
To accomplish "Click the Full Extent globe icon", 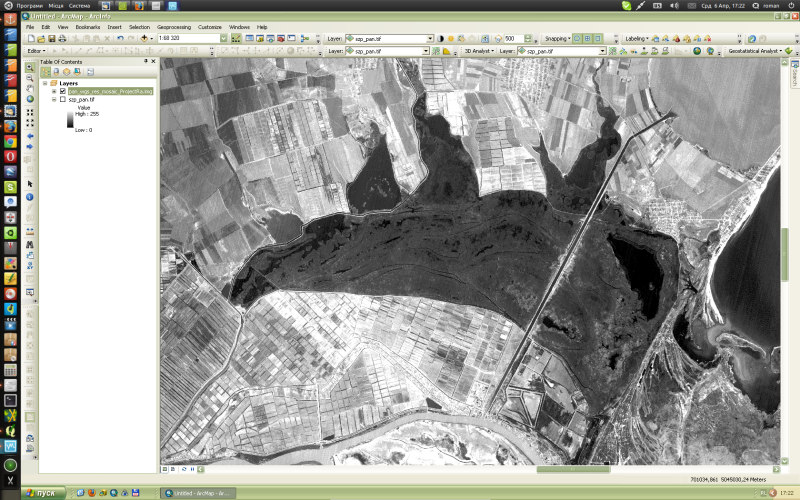I will pos(30,99).
